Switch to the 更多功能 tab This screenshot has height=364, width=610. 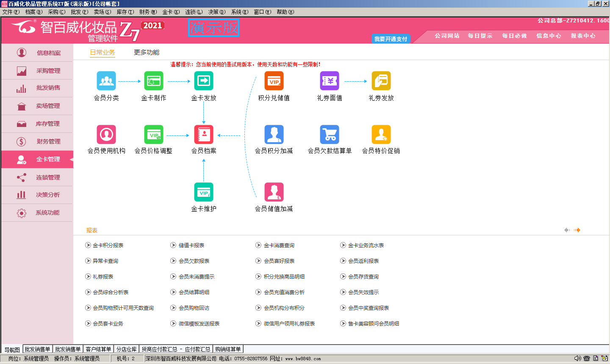147,52
